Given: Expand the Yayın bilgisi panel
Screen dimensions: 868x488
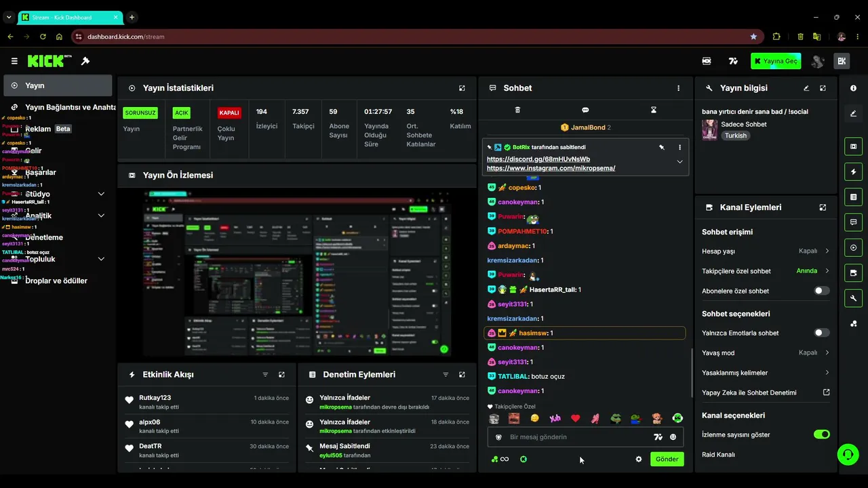Looking at the screenshot, I should click(823, 88).
